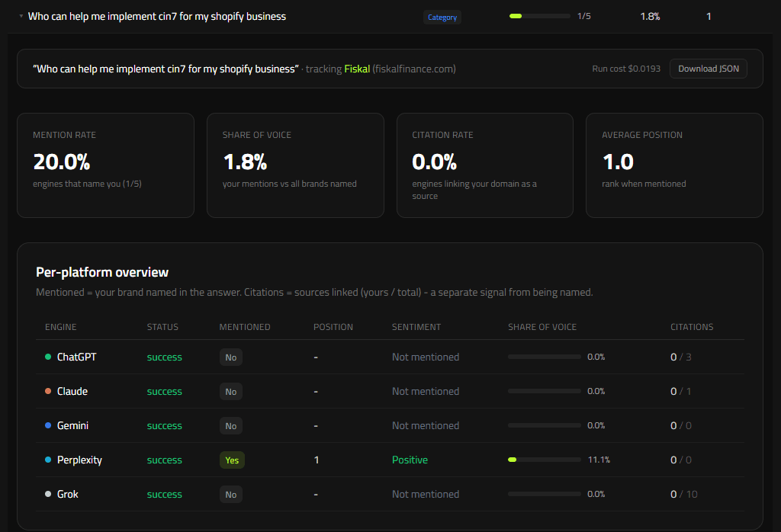Download the JSON results file

(x=709, y=69)
